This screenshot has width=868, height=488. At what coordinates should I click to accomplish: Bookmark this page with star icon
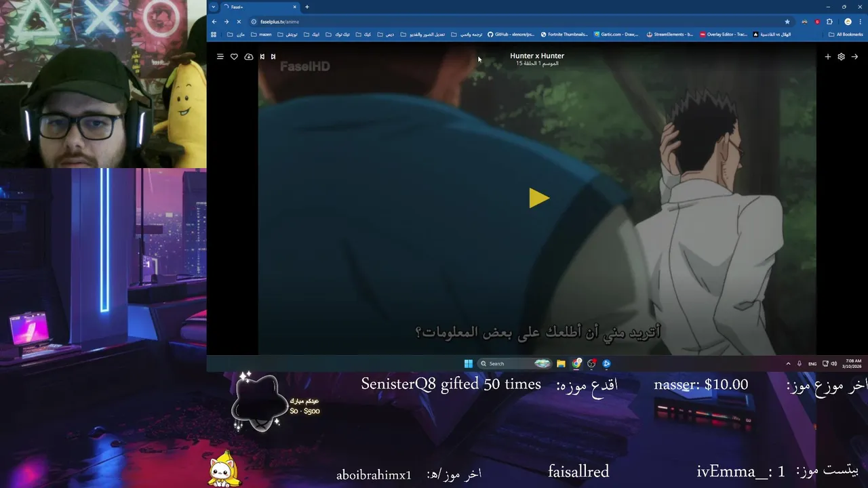[x=787, y=22]
